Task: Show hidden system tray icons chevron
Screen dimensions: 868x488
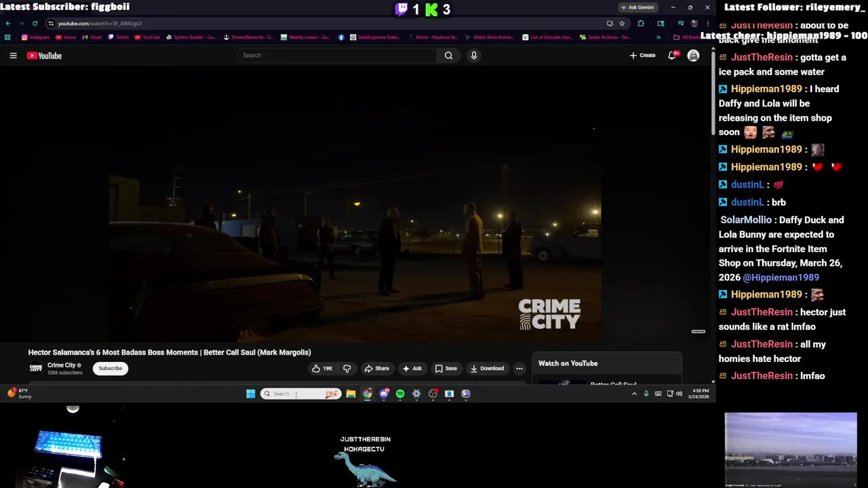Action: [x=634, y=394]
